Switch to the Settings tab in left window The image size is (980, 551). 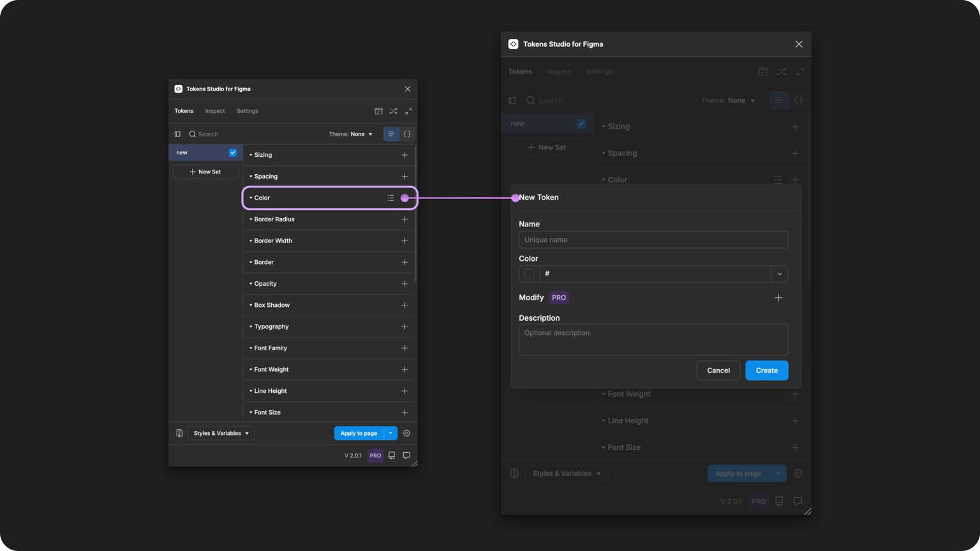coord(248,111)
